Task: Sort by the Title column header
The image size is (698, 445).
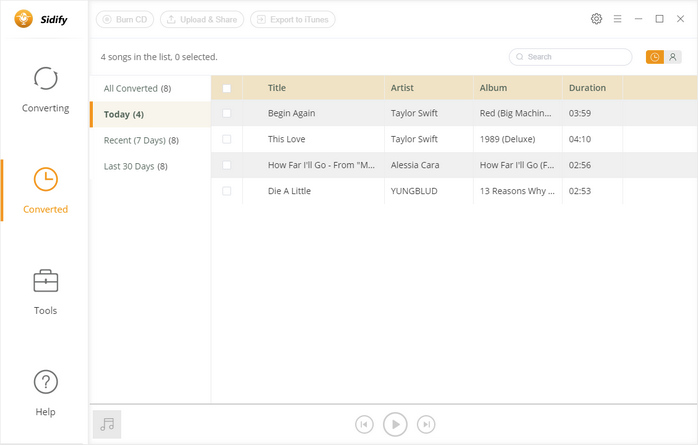Action: click(313, 88)
